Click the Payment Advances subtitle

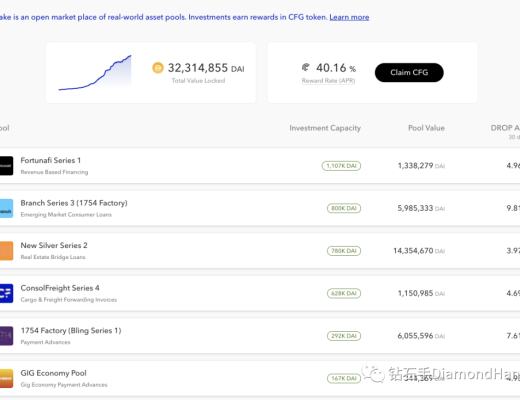pos(45,342)
